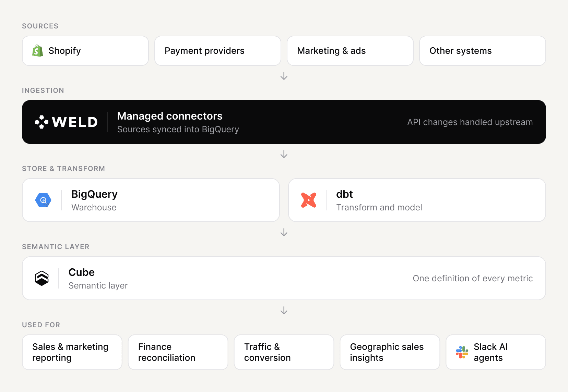Open the BigQuery Warehouse card
The width and height of the screenshot is (568, 392).
tap(151, 200)
